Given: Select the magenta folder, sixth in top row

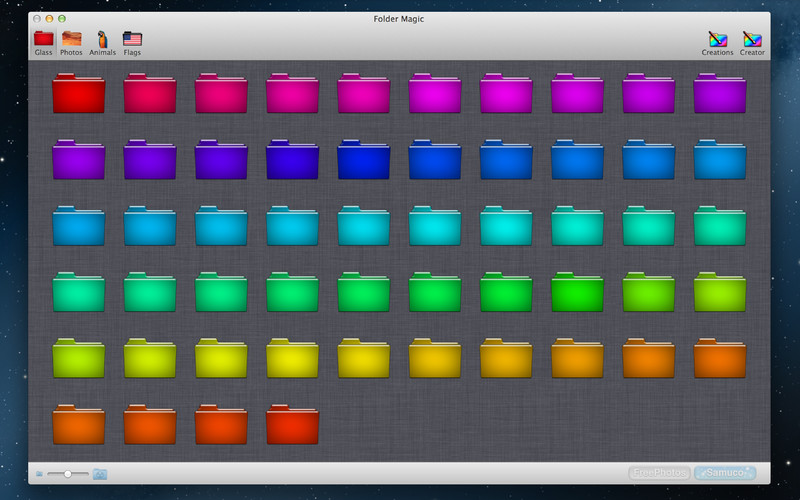Looking at the screenshot, I should [435, 93].
